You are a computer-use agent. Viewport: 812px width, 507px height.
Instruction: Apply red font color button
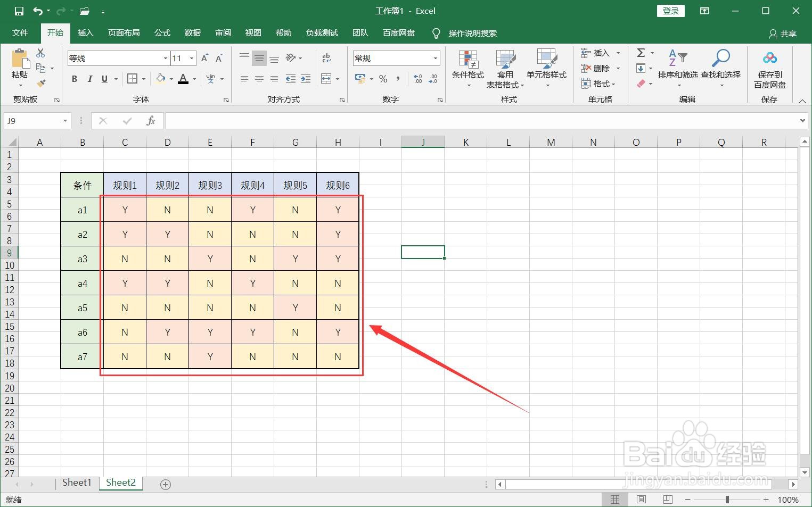tap(184, 79)
